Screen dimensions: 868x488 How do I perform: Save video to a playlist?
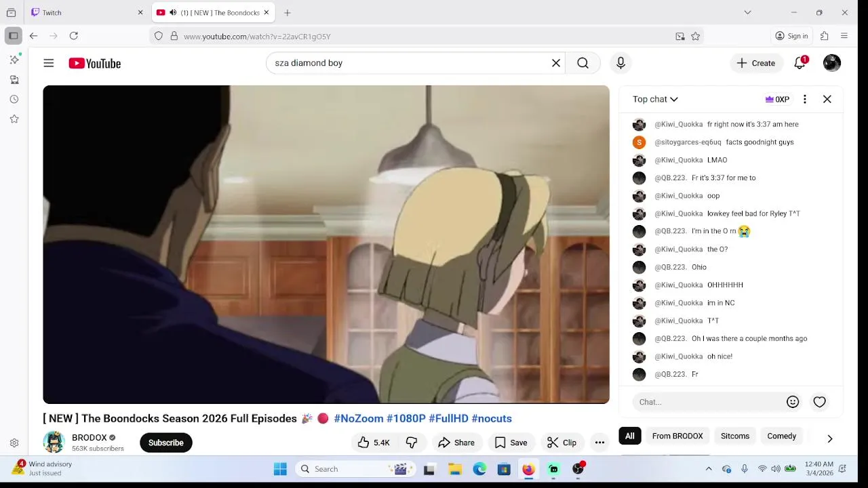point(511,443)
